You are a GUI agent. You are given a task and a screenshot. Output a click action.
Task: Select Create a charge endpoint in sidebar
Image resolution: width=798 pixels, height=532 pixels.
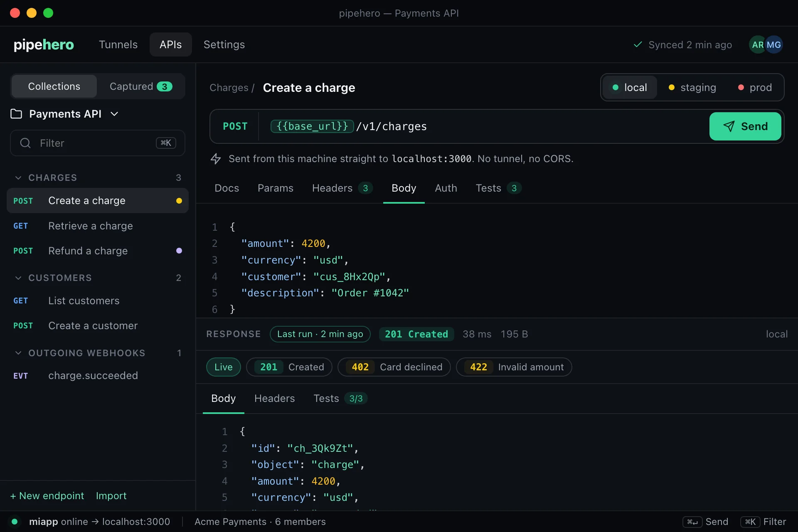(98, 201)
